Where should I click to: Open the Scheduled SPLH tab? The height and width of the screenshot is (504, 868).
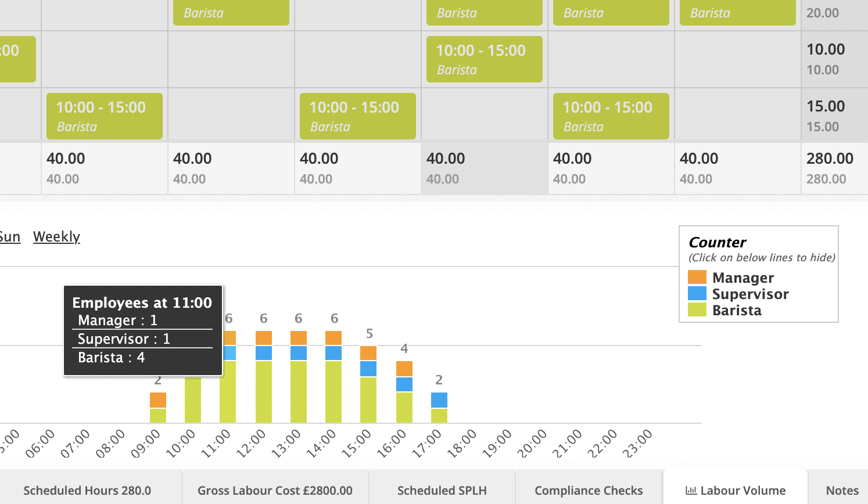point(442,490)
